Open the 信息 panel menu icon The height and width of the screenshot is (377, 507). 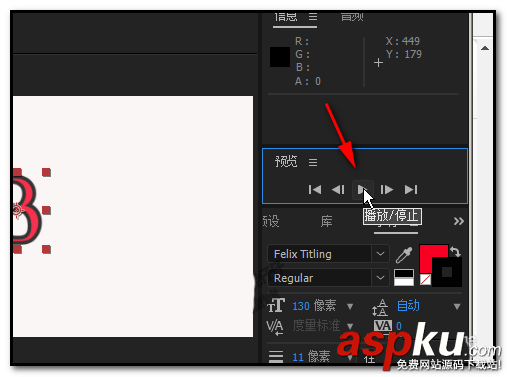[x=313, y=17]
